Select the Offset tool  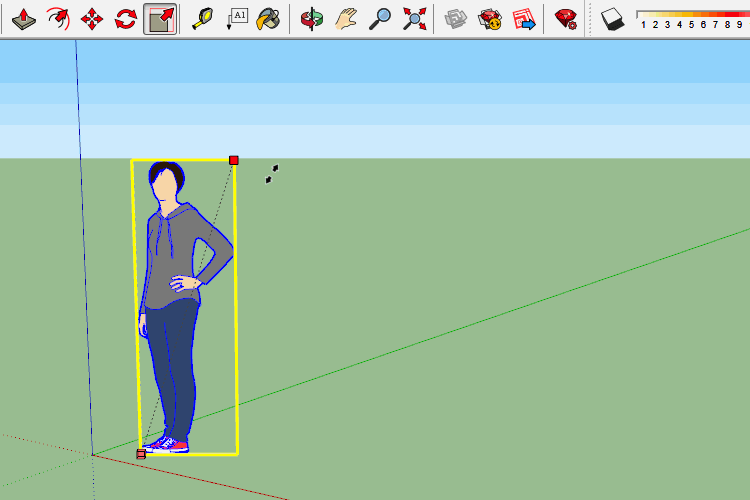coord(58,18)
